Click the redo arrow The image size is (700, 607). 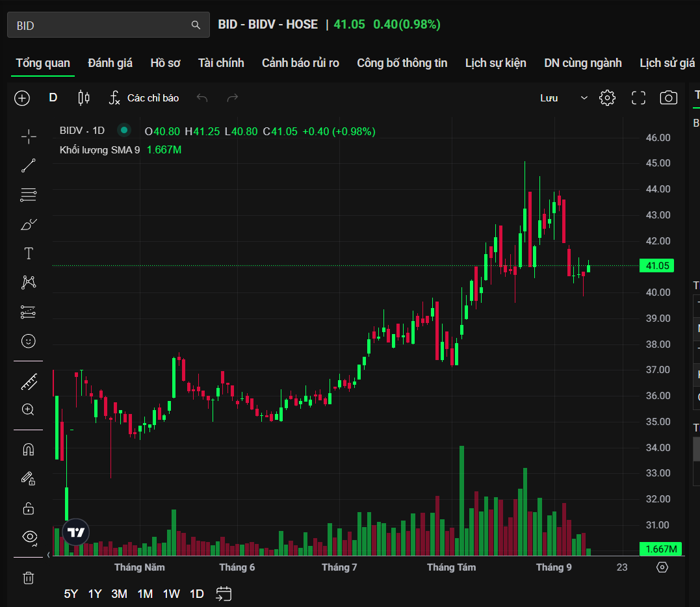point(233,97)
